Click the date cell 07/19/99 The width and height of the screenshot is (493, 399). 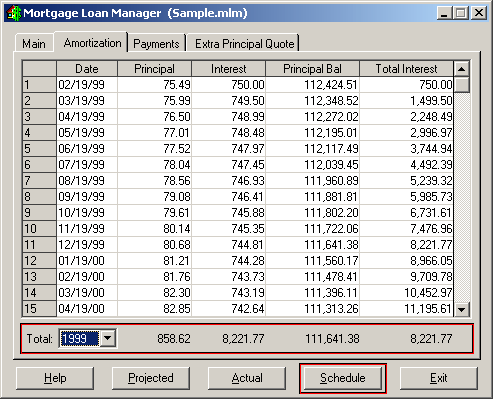tap(87, 165)
